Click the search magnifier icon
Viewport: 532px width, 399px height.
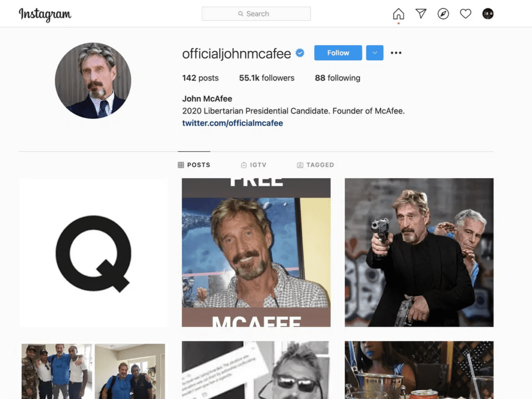241,14
